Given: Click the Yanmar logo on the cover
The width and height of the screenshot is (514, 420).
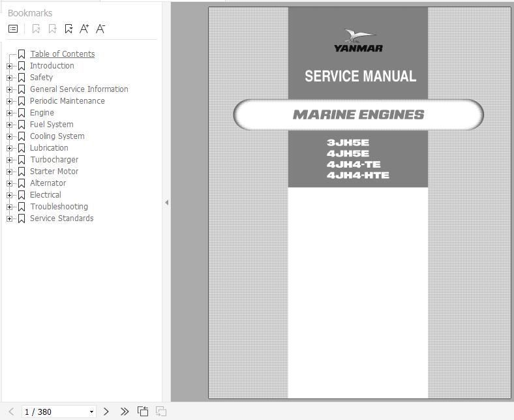Looking at the screenshot, I should click(358, 40).
